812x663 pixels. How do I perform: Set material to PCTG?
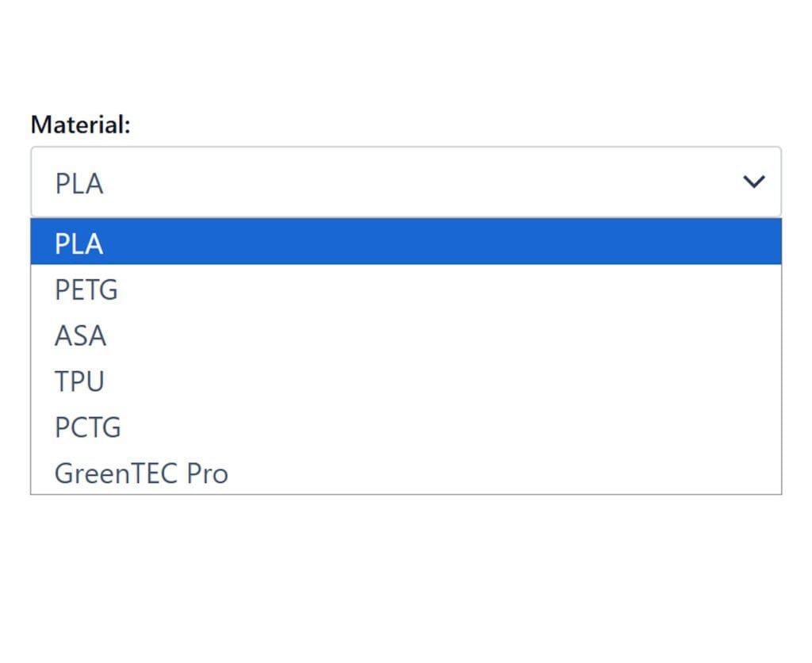[x=87, y=427]
